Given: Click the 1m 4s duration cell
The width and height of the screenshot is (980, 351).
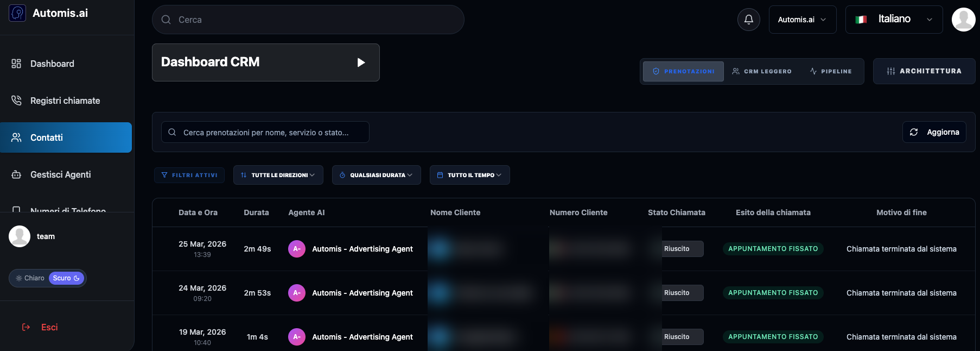Looking at the screenshot, I should [257, 337].
